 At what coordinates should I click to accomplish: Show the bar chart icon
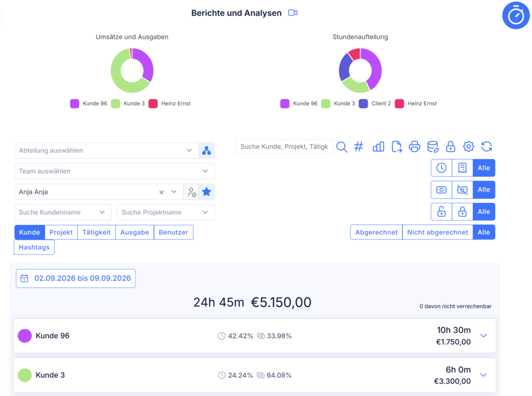coord(378,147)
